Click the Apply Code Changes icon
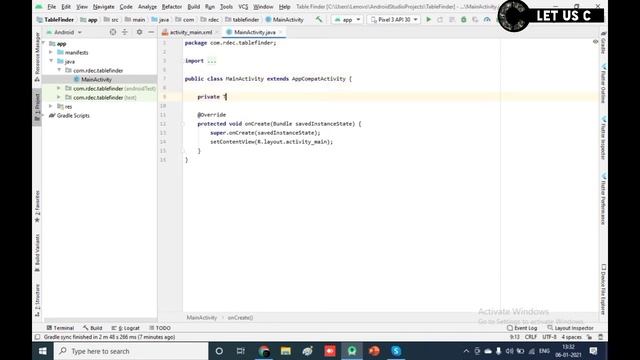The height and width of the screenshot is (360, 640). pyautogui.click(x=452, y=19)
